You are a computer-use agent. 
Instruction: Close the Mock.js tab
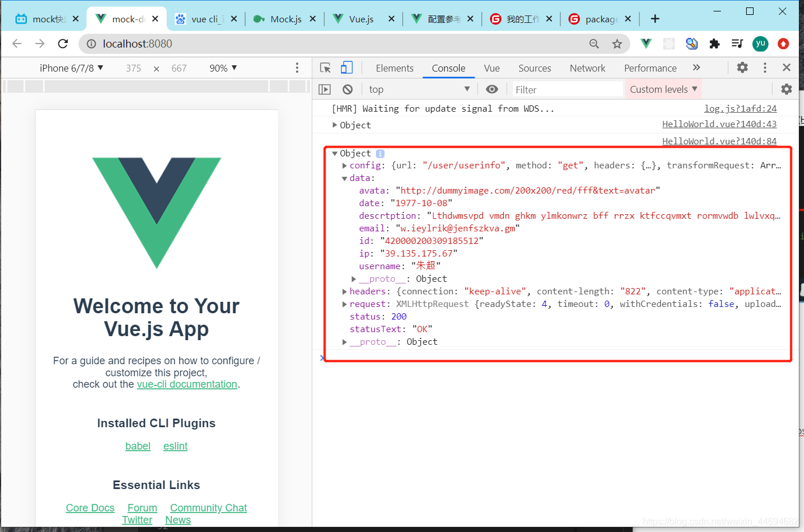point(313,19)
